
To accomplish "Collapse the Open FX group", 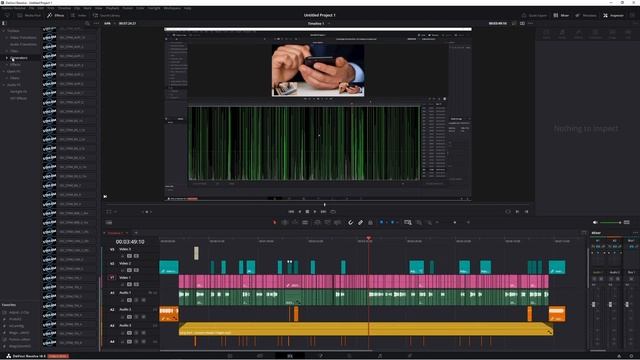I will point(4,71).
